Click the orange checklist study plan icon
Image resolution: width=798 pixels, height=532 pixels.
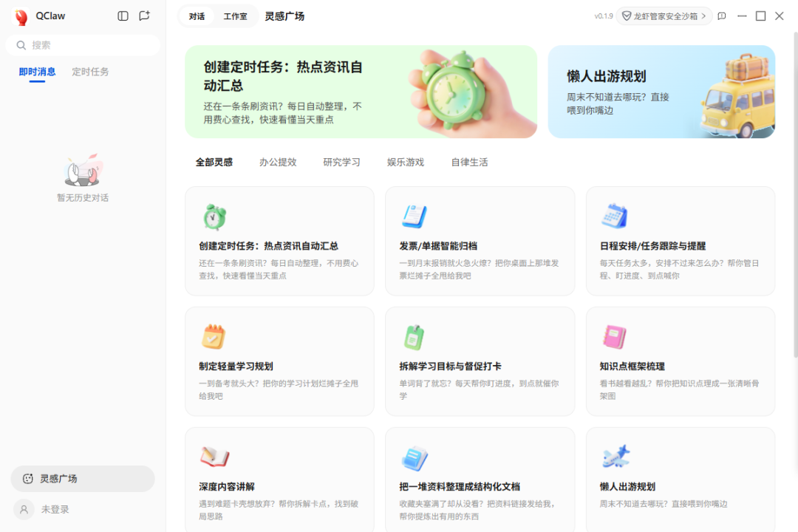214,337
